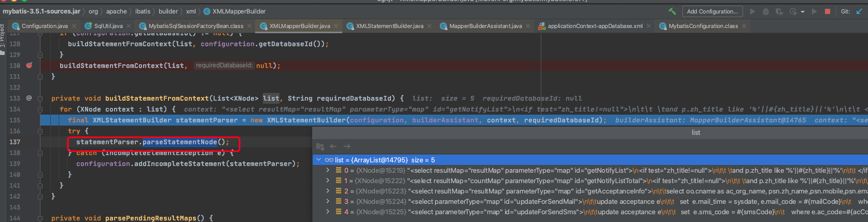
Task: Toggle code folding at line 136
Action: [40, 131]
